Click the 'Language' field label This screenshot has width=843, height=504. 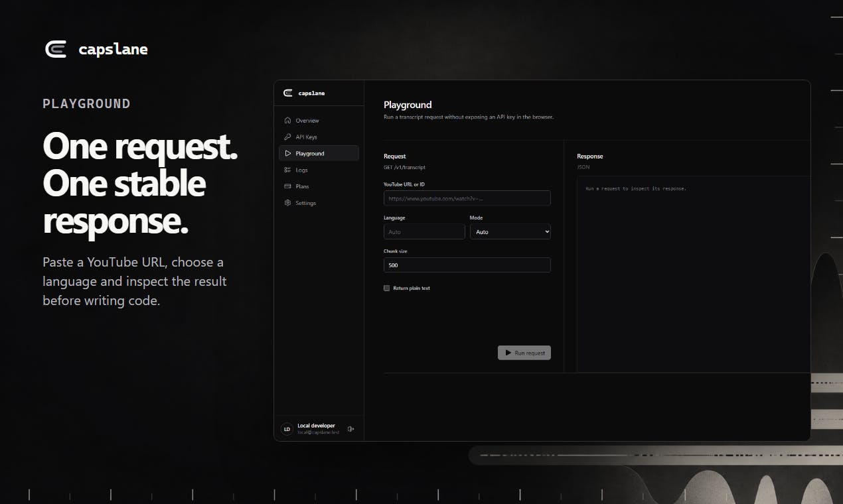point(394,218)
